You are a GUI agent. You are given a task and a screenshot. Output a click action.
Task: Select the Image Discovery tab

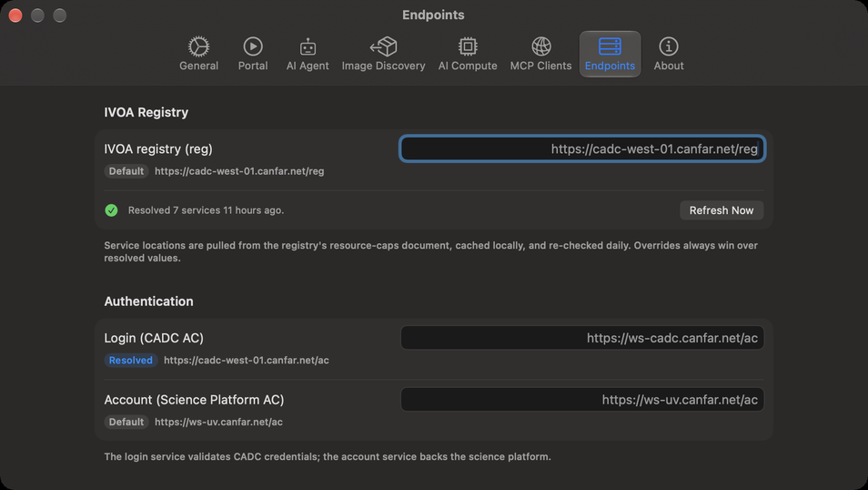click(x=383, y=54)
